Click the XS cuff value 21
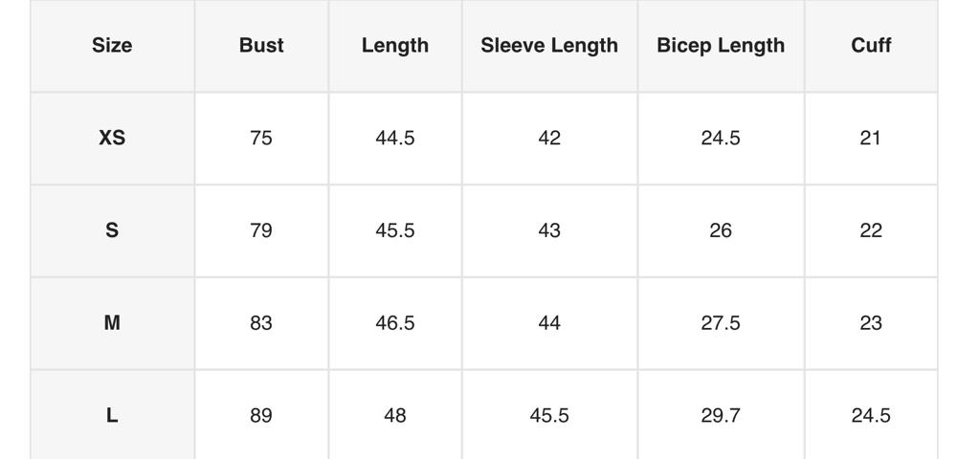980x459 pixels. [871, 138]
